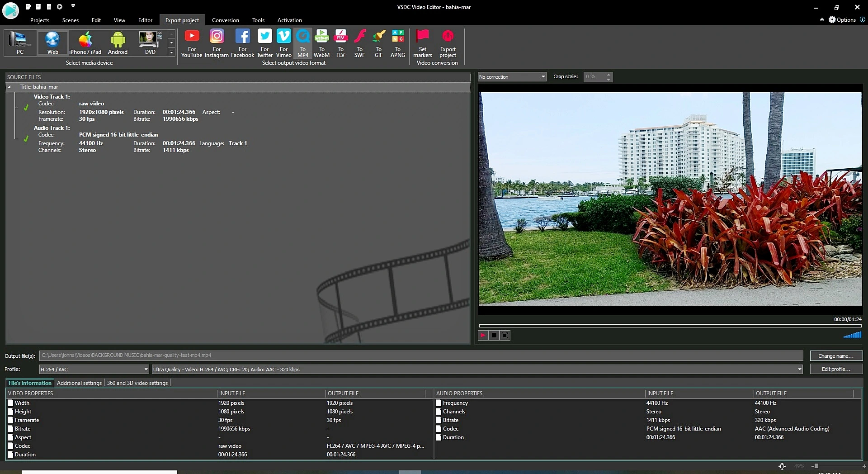Choose the To SWF output format
The height and width of the screenshot is (474, 868).
[x=359, y=43]
